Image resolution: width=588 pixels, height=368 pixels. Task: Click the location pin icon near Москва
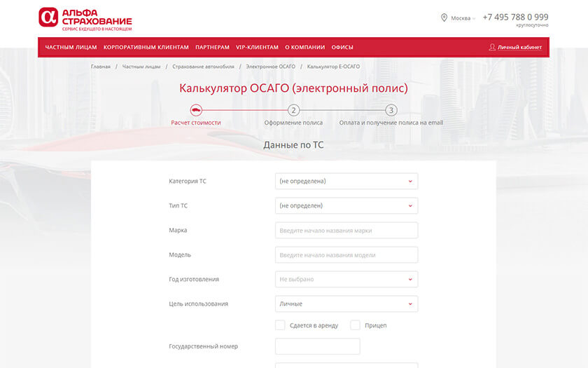point(444,18)
